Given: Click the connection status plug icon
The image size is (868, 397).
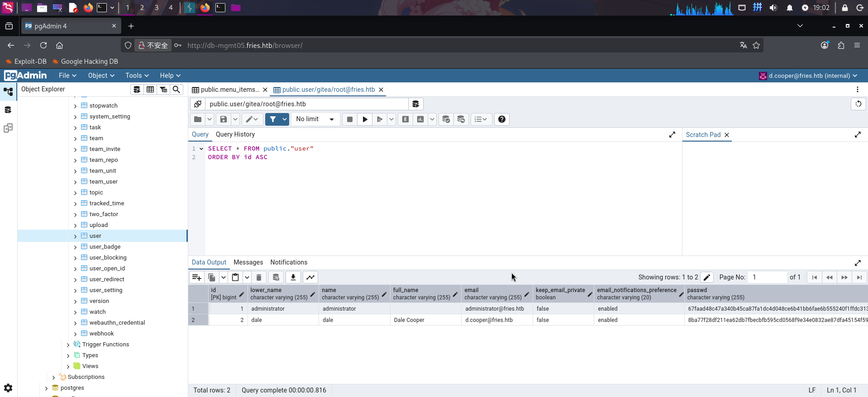Looking at the screenshot, I should pyautogui.click(x=198, y=104).
